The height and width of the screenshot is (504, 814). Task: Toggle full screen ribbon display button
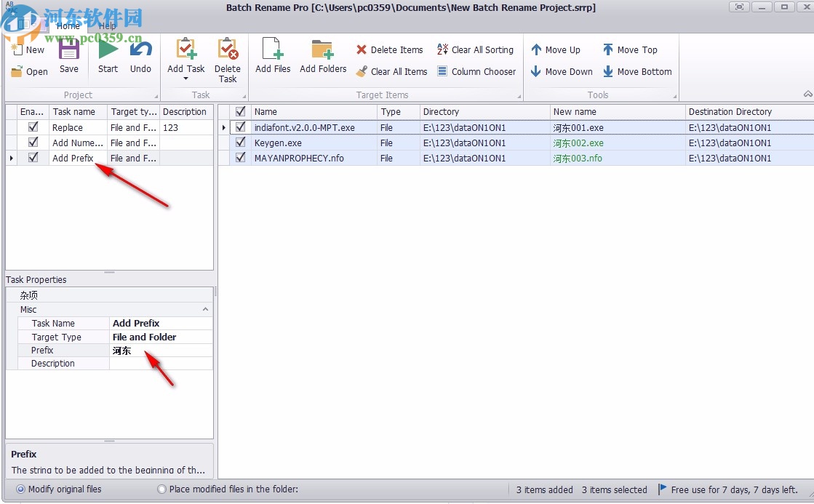click(739, 7)
